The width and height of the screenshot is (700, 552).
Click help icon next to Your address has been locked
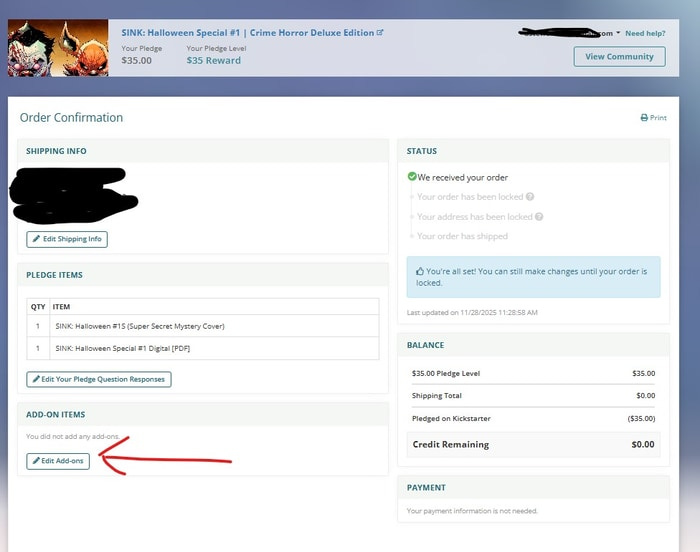539,217
